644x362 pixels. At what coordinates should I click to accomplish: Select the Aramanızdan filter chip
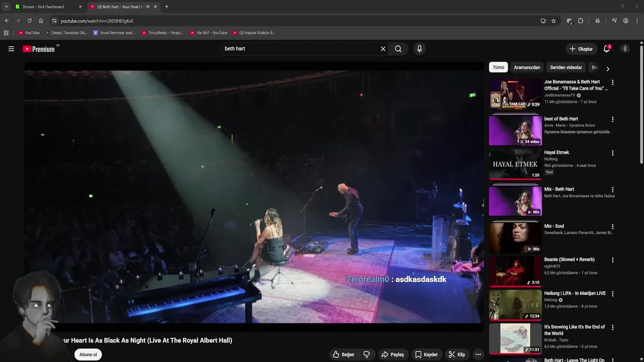(527, 67)
